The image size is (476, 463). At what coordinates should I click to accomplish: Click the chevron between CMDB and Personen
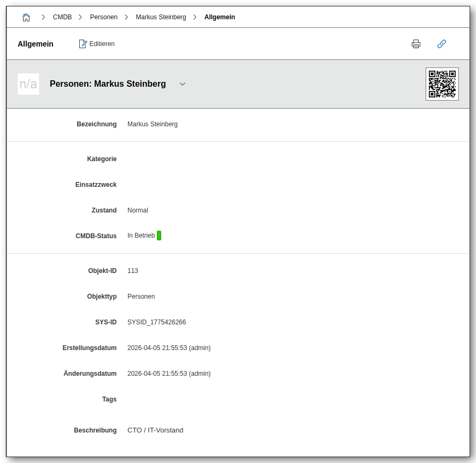(x=80, y=17)
